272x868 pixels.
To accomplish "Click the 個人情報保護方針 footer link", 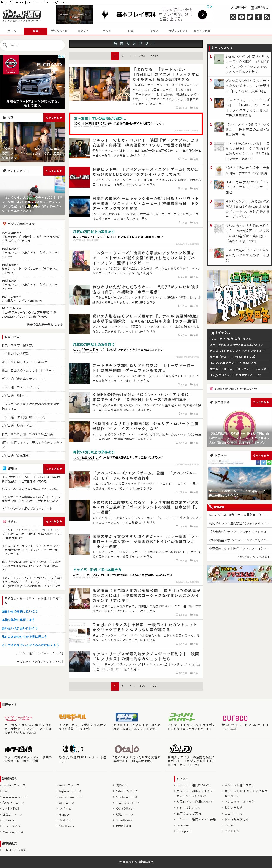I will point(236,819).
